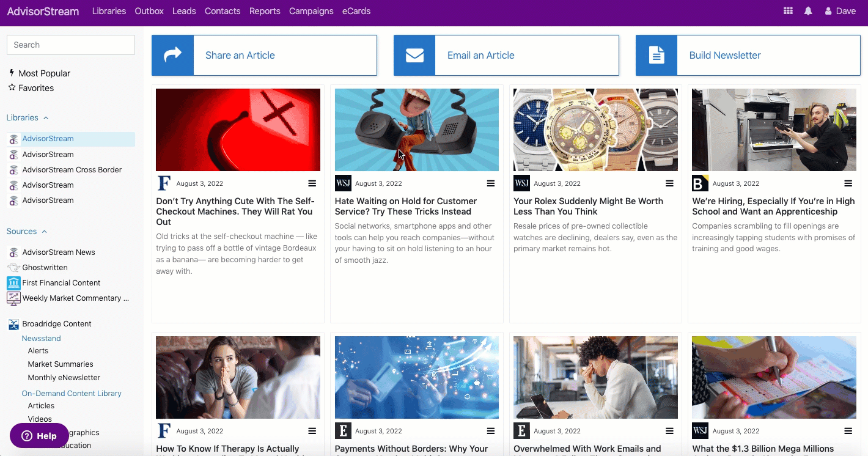Expand the Newsstand section
The image size is (868, 456).
[41, 338]
